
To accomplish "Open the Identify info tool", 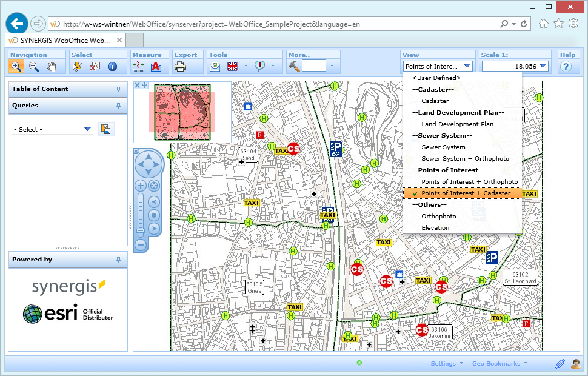I will click(x=112, y=67).
